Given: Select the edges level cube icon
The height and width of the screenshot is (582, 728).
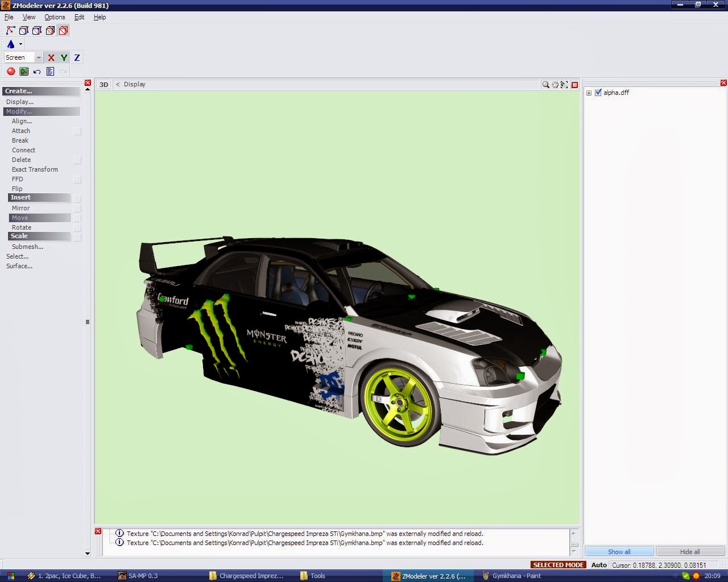Looking at the screenshot, I should pos(24,31).
